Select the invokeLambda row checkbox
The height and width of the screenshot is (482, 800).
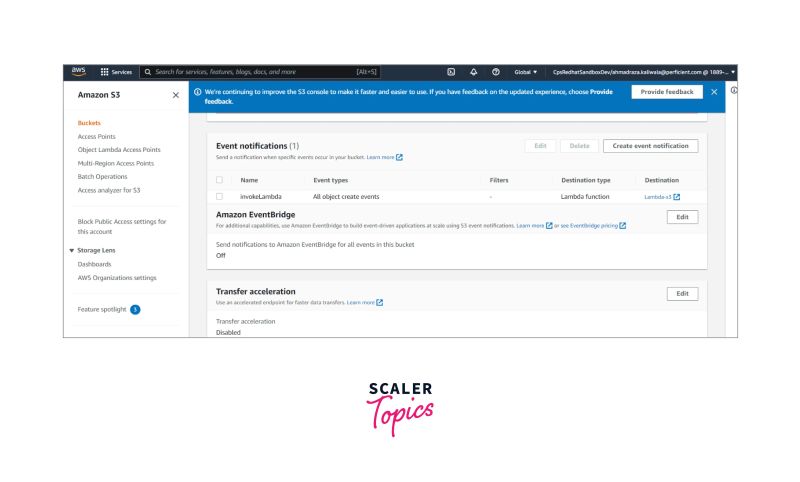pyautogui.click(x=219, y=196)
